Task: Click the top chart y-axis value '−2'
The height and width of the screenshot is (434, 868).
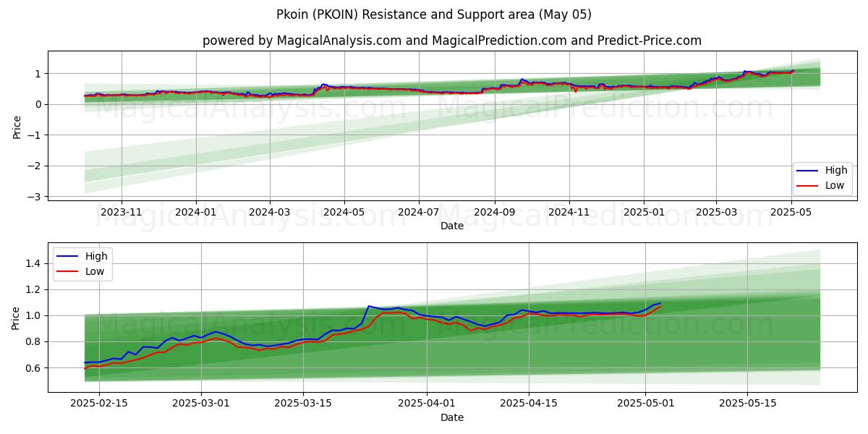Action: coord(35,166)
